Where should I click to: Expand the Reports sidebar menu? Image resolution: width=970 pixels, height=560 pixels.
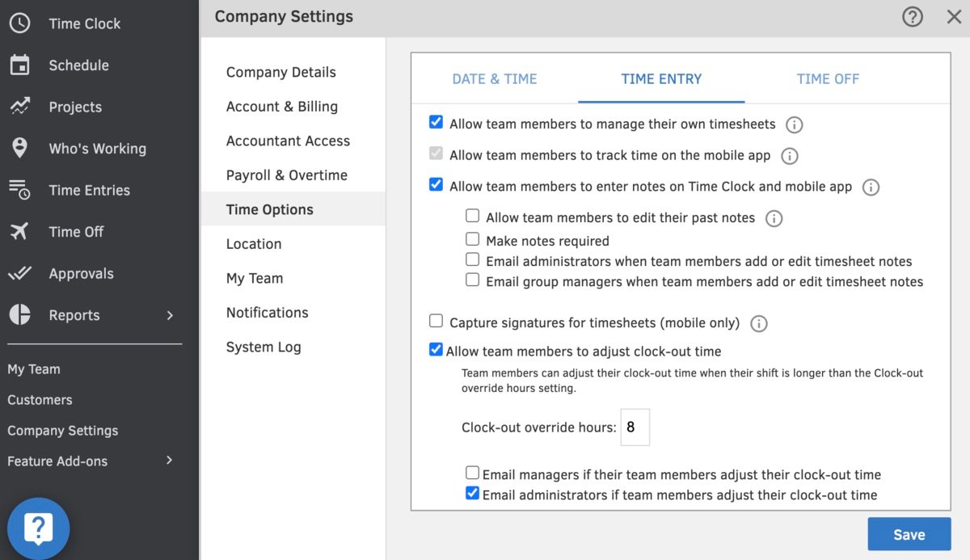coord(74,315)
